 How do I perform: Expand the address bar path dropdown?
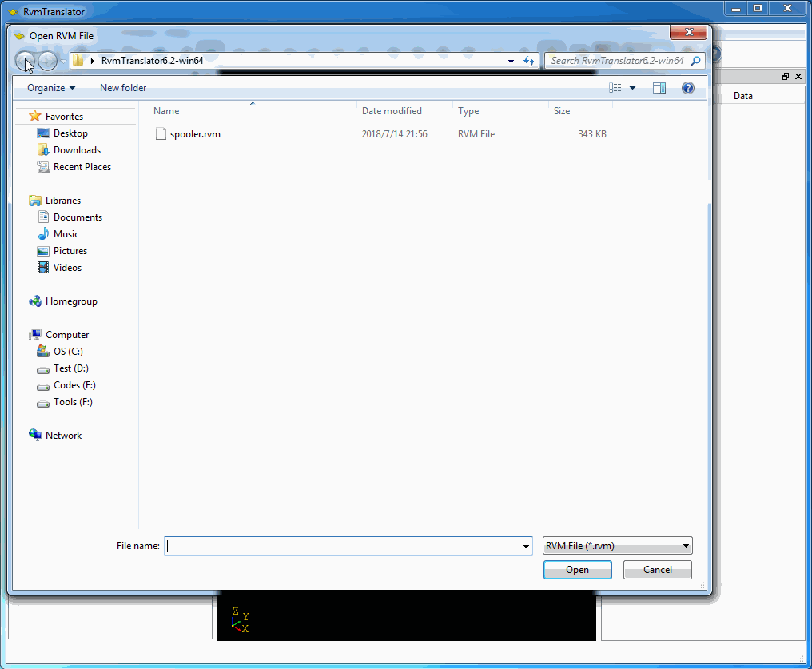(511, 61)
